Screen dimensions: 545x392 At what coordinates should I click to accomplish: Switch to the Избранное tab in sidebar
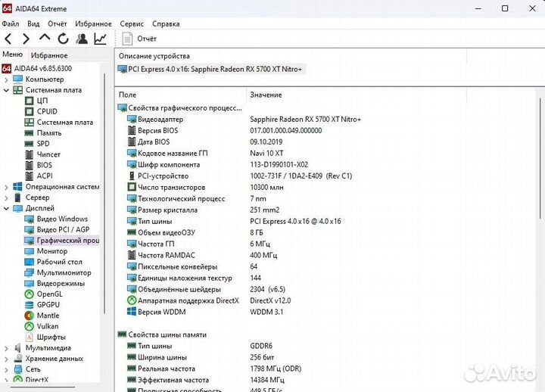pyautogui.click(x=49, y=55)
